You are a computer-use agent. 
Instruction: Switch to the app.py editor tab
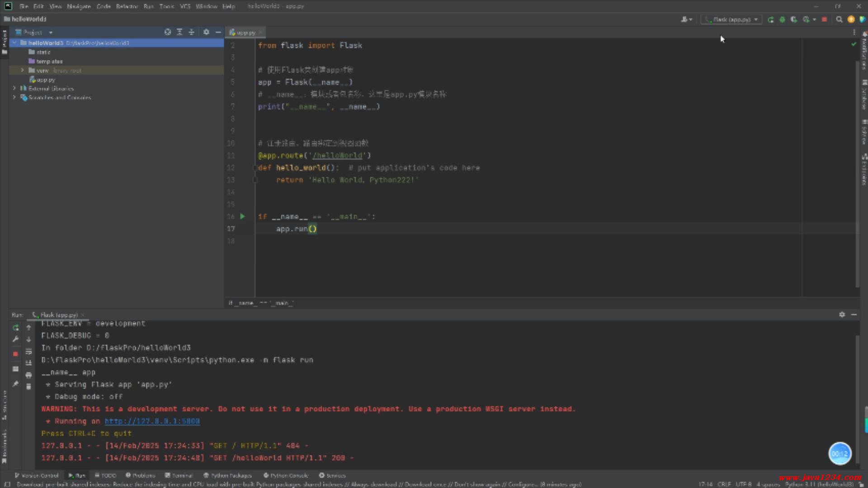coord(245,33)
